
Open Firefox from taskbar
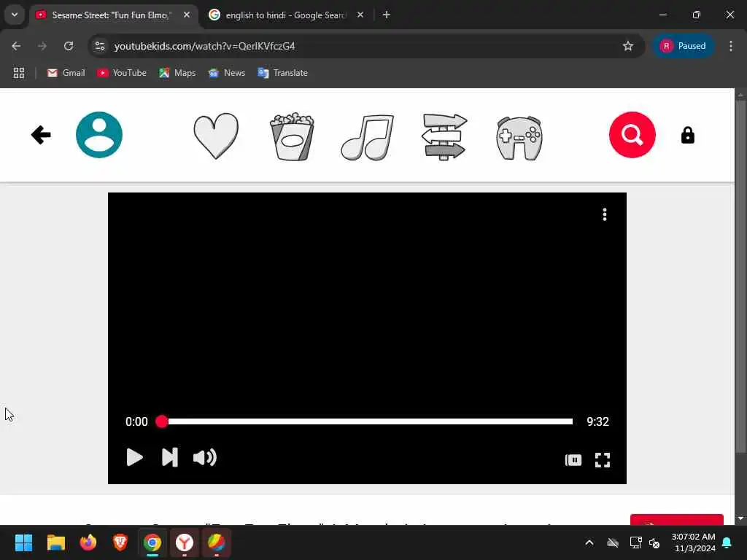[88, 542]
